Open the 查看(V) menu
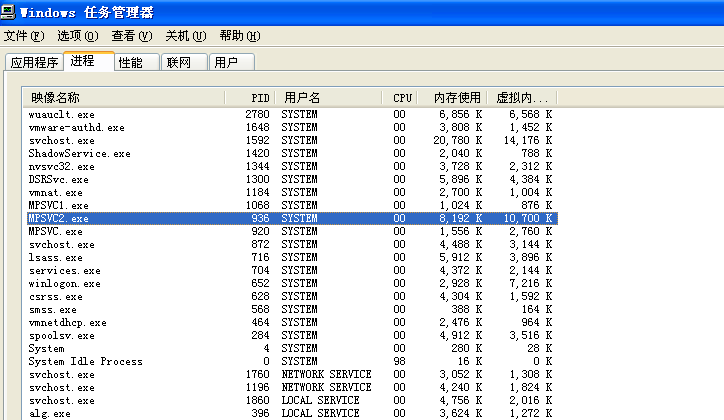The width and height of the screenshot is (724, 420). 132,36
